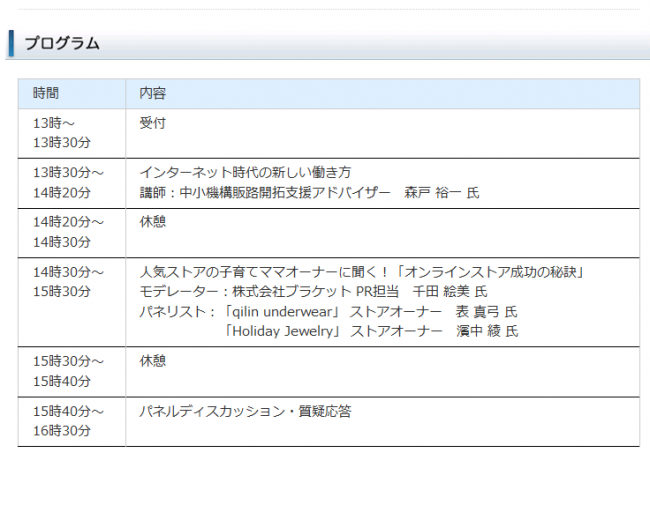Image resolution: width=650 pixels, height=510 pixels.
Task: Click the qilin underwear panelist line
Action: pyautogui.click(x=328, y=311)
